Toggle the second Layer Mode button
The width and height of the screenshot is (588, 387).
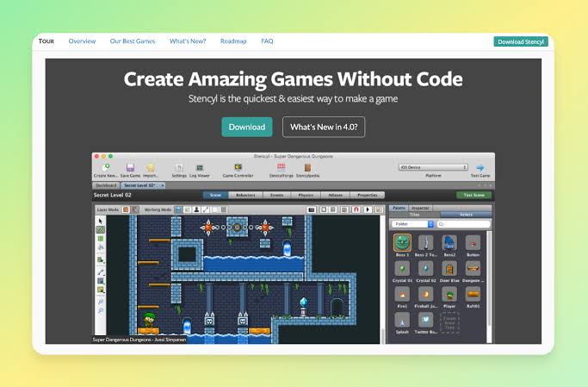coord(135,209)
